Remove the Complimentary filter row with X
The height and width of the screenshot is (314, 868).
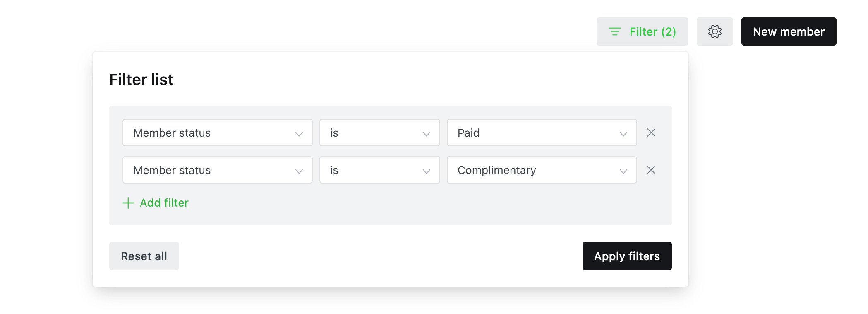tap(651, 170)
